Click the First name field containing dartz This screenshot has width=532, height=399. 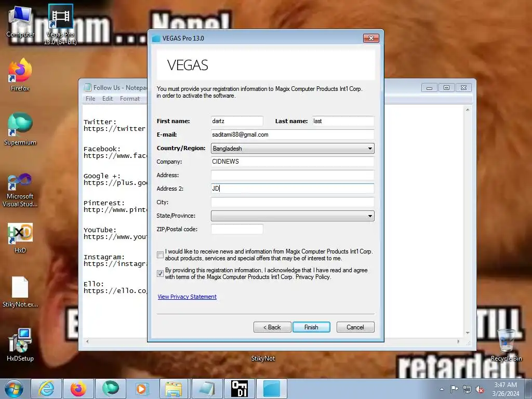[237, 121]
